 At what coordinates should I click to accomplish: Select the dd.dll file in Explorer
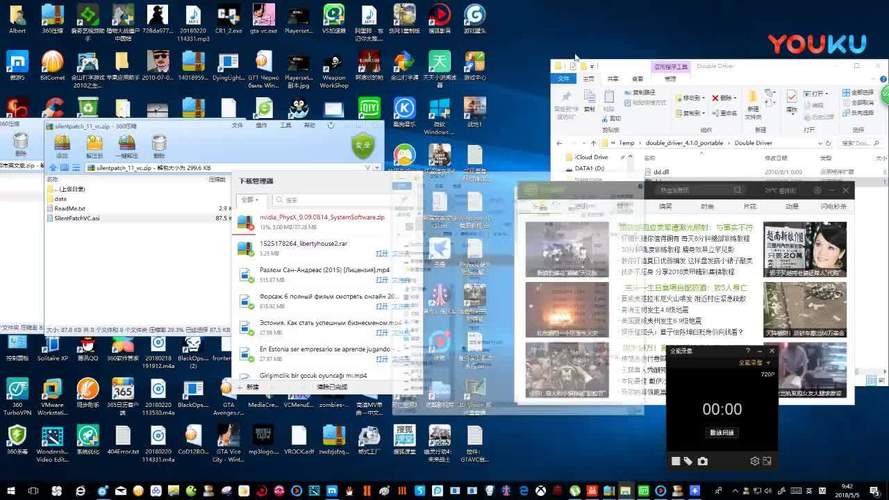coord(657,171)
